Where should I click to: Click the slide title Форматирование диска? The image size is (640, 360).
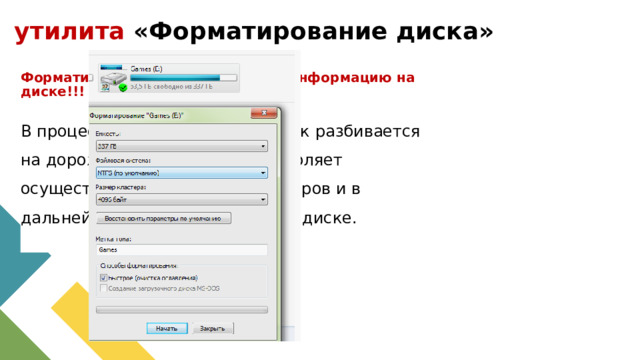click(x=313, y=31)
